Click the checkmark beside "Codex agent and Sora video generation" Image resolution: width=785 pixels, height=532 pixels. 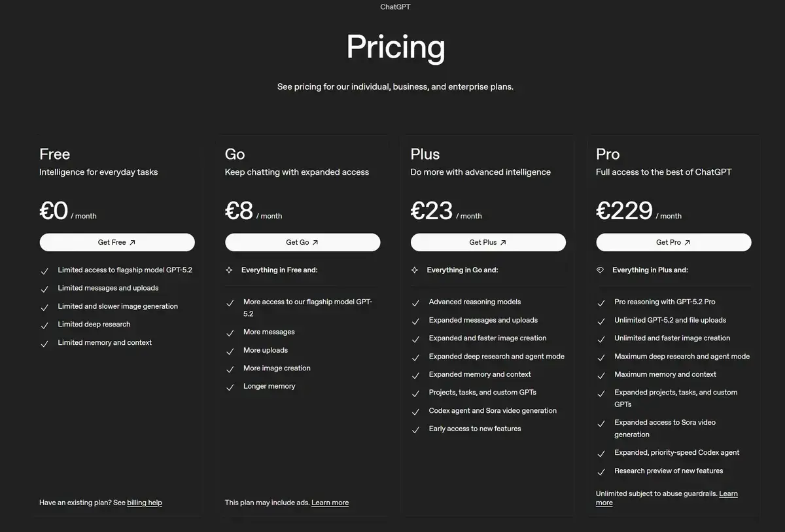coord(416,410)
